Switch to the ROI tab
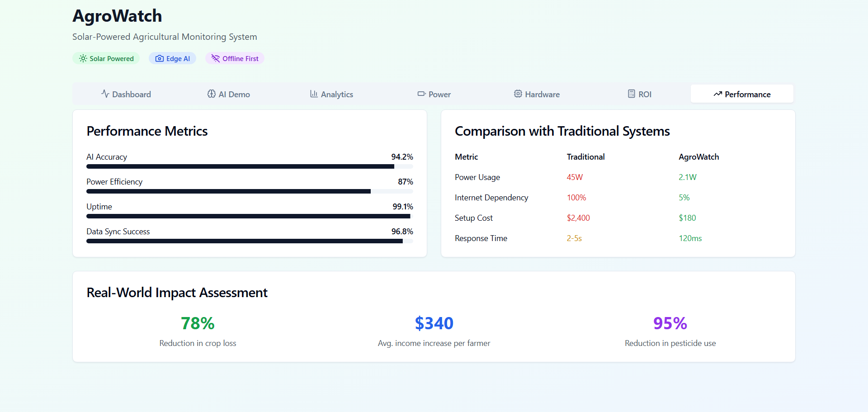Viewport: 868px width, 412px height. (639, 94)
